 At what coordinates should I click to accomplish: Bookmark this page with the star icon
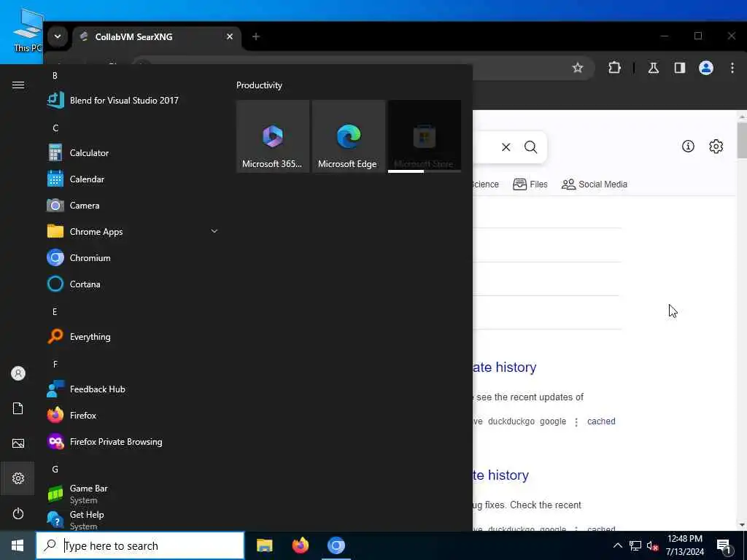tap(578, 68)
